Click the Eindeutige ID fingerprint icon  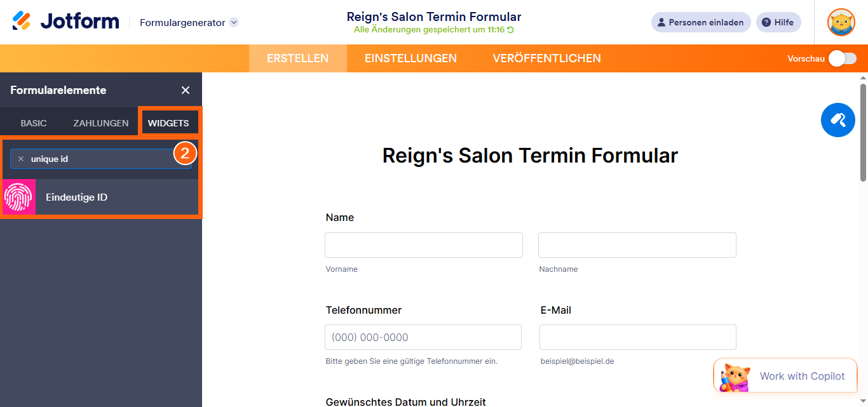coord(18,197)
